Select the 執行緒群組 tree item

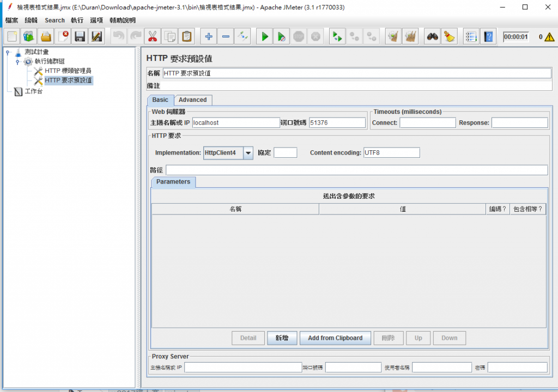point(50,61)
